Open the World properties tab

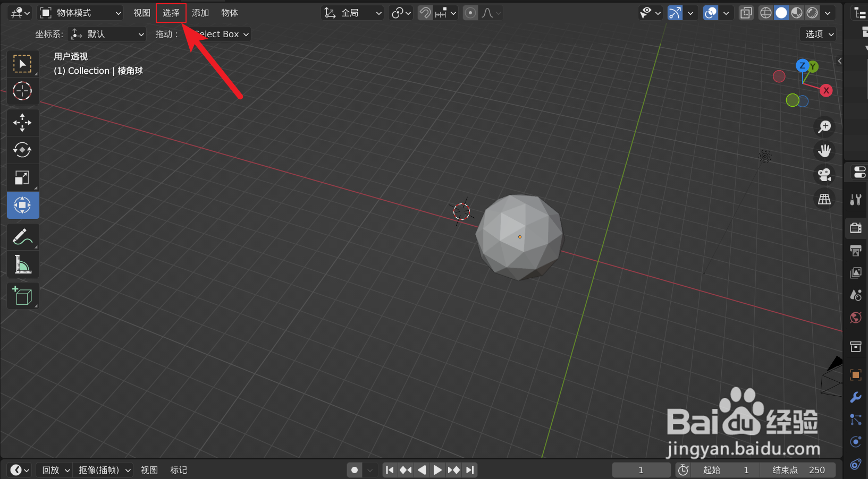point(856,318)
